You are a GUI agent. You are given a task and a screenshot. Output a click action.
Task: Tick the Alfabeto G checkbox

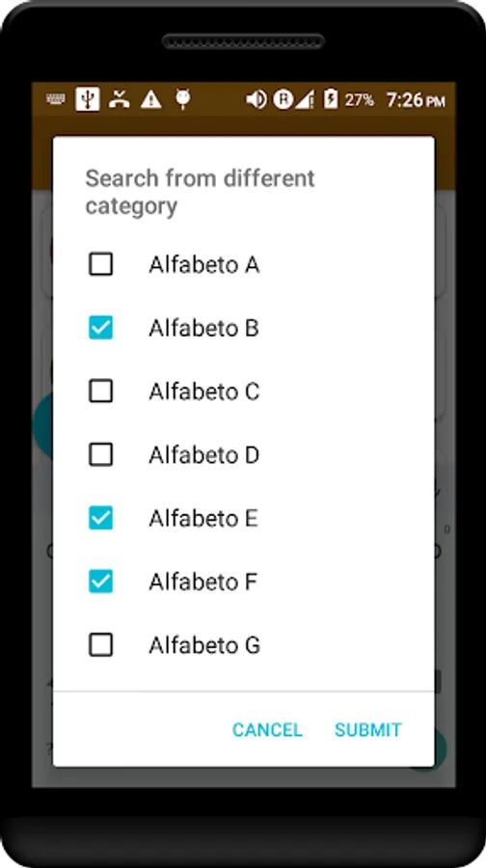[100, 645]
